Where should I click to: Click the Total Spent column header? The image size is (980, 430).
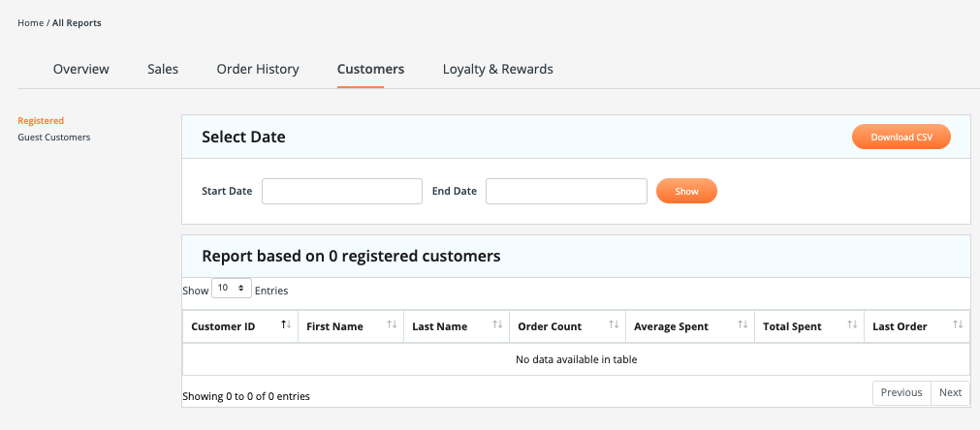pyautogui.click(x=809, y=326)
